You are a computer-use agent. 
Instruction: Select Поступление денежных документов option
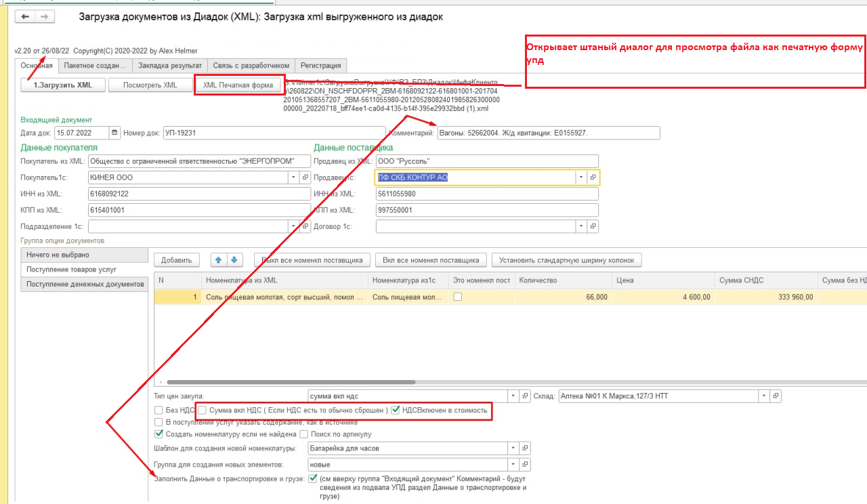pos(84,285)
